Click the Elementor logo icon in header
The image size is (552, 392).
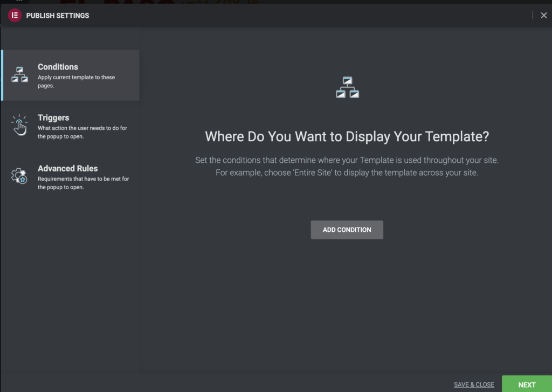[x=15, y=15]
